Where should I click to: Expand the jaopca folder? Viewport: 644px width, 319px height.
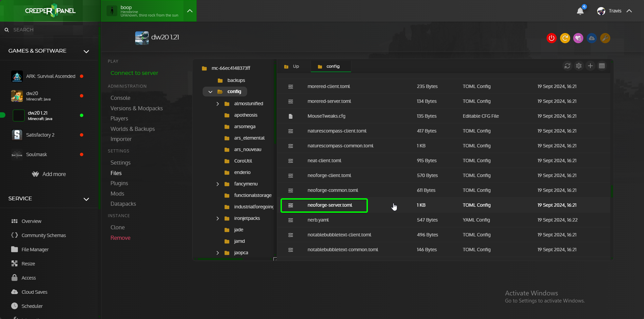click(218, 253)
